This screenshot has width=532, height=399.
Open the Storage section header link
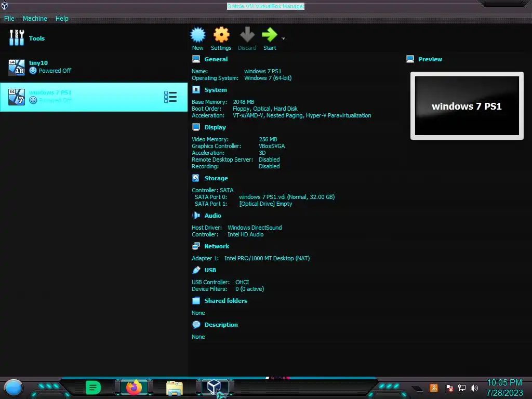click(216, 178)
